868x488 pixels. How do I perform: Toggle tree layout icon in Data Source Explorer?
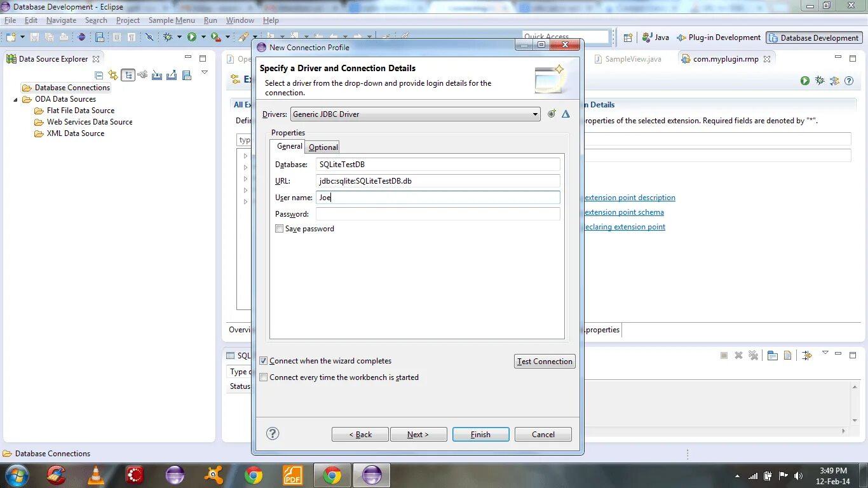click(x=128, y=75)
